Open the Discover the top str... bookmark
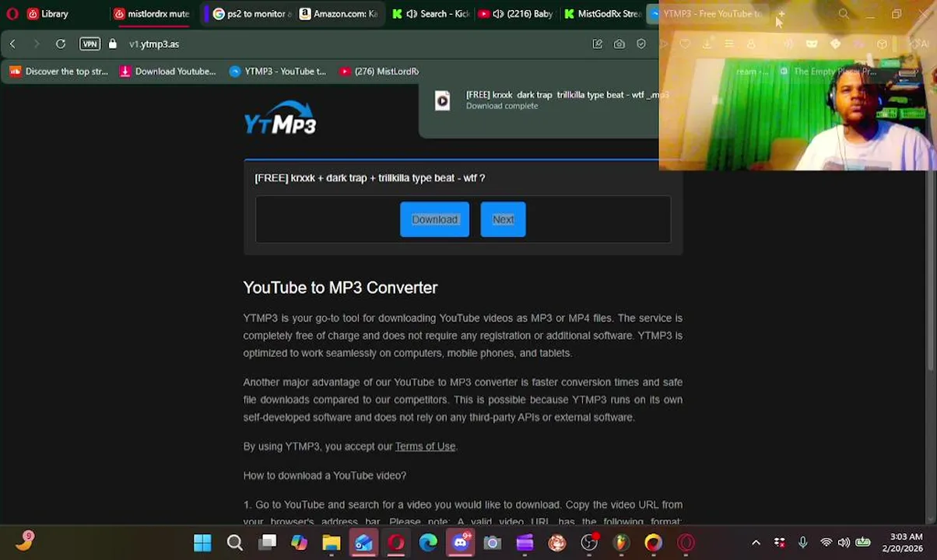937x560 pixels. tap(59, 72)
